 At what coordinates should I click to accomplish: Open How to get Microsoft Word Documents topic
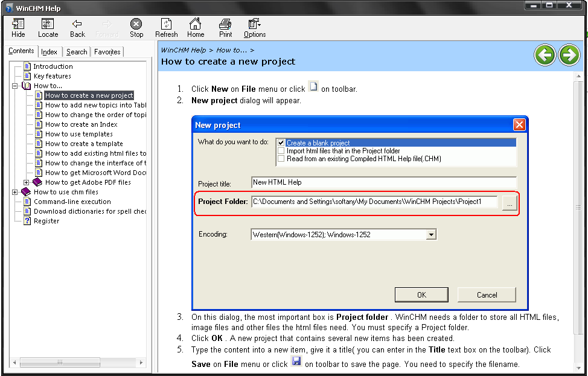tap(95, 173)
